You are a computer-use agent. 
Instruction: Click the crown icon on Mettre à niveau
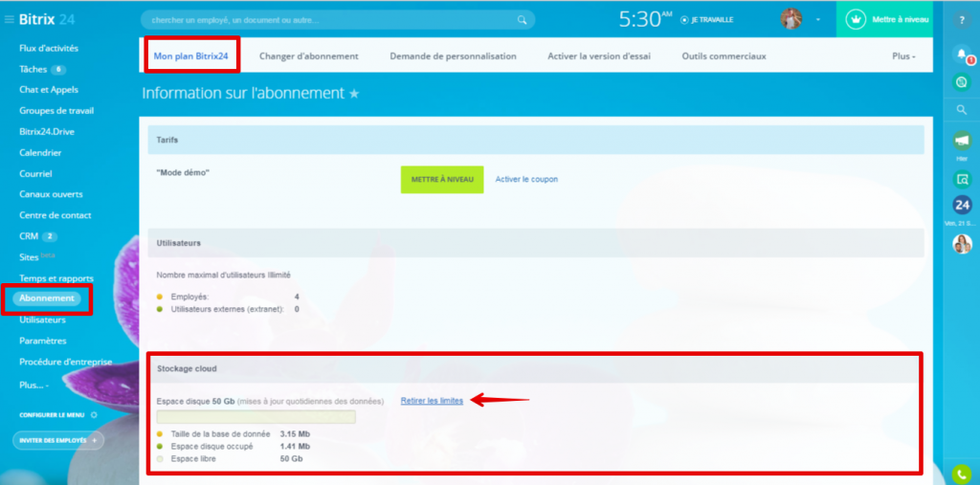coord(855,19)
